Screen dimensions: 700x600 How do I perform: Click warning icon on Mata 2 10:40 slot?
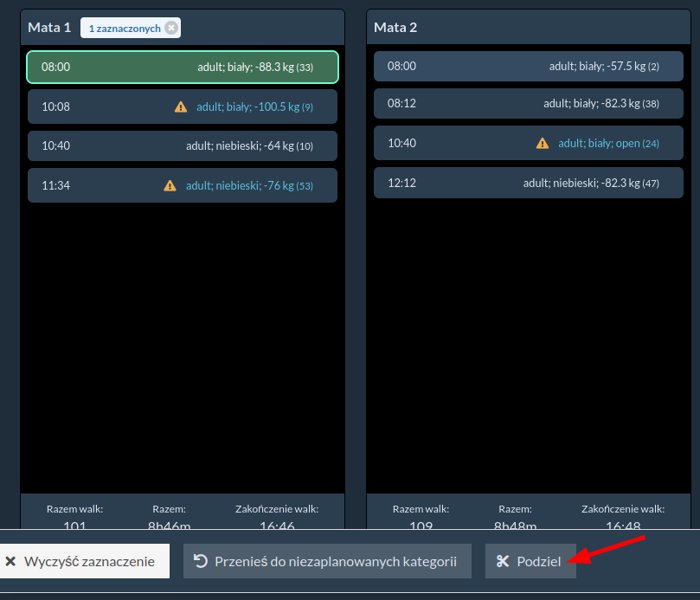click(x=543, y=143)
